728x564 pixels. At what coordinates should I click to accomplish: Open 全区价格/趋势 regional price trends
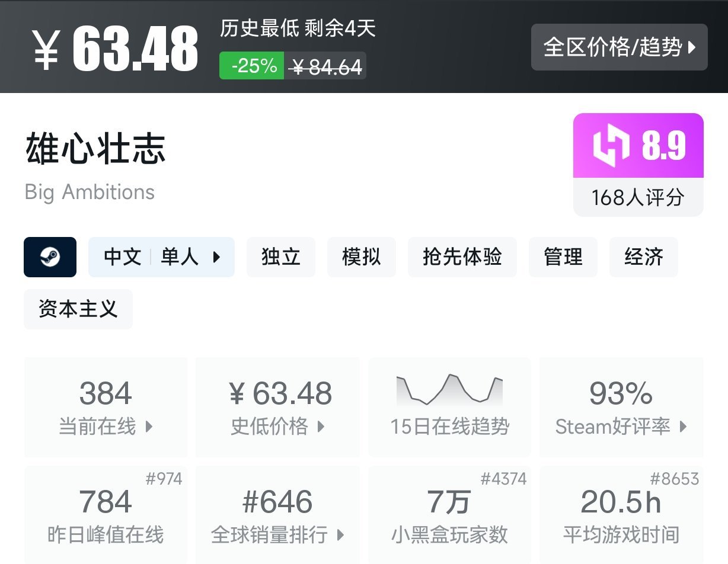coord(619,47)
